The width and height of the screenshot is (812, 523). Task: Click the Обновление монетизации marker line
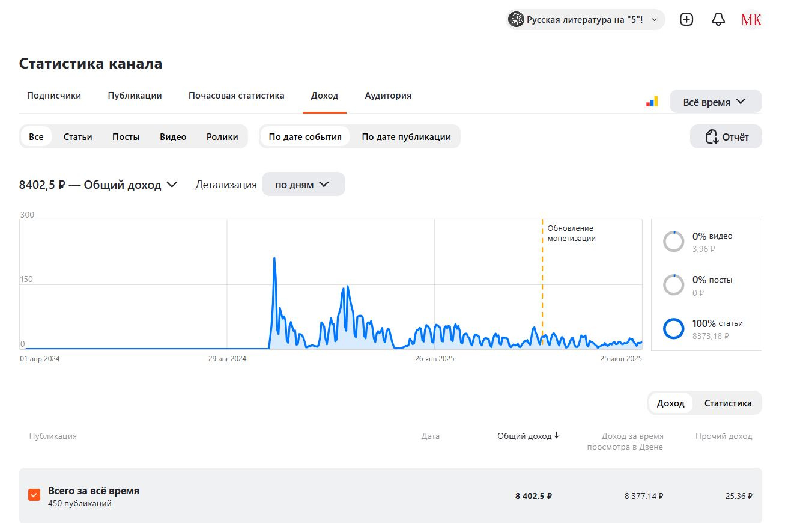[542, 283]
